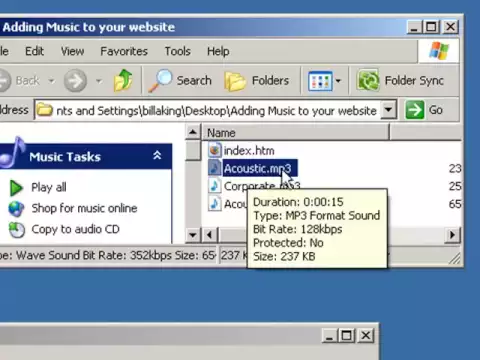Click the Music Tasks note icon
The height and width of the screenshot is (360, 480).
pos(13,152)
